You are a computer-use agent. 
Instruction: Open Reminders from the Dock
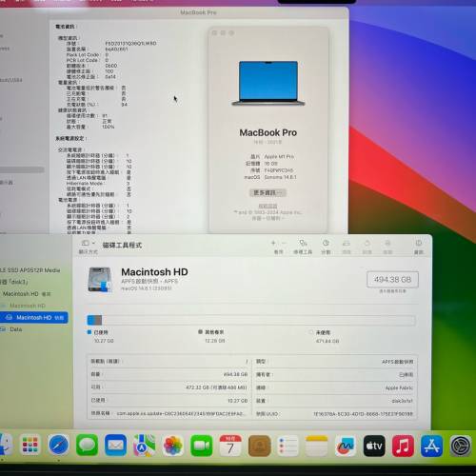tap(288, 446)
